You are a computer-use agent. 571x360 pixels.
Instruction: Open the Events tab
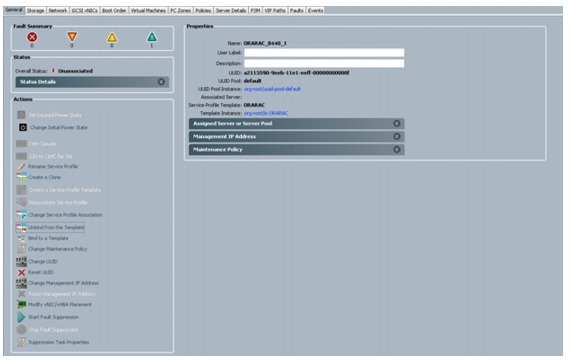click(315, 11)
